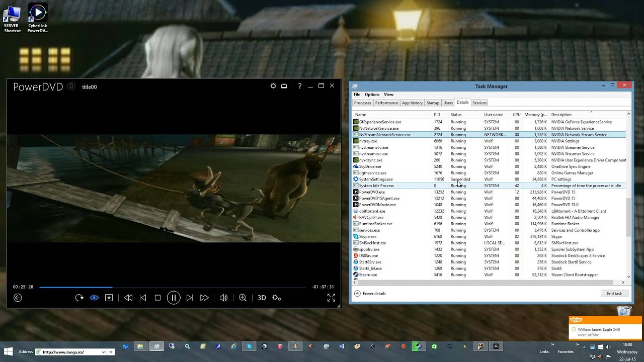Sort processes by the PID column
Image resolution: width=644 pixels, height=362 pixels.
[441, 115]
